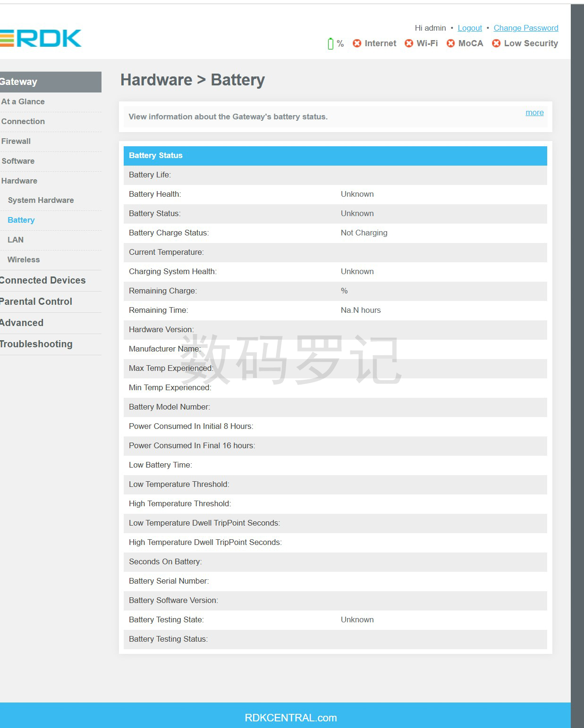Click the Internet status red X icon
584x728 pixels.
(357, 43)
